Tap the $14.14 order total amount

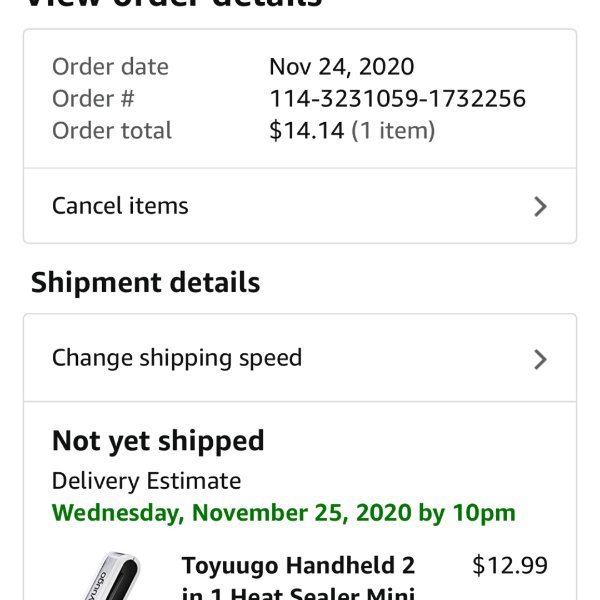pos(307,130)
